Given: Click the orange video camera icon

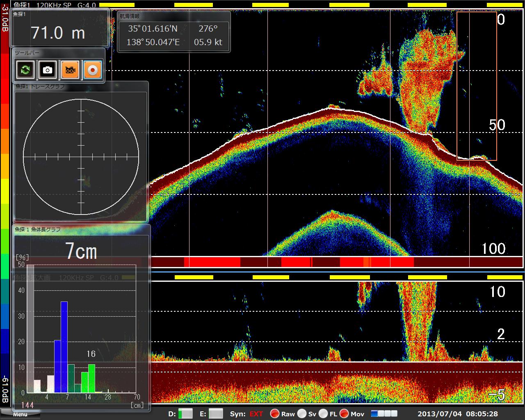Looking at the screenshot, I should tap(70, 70).
